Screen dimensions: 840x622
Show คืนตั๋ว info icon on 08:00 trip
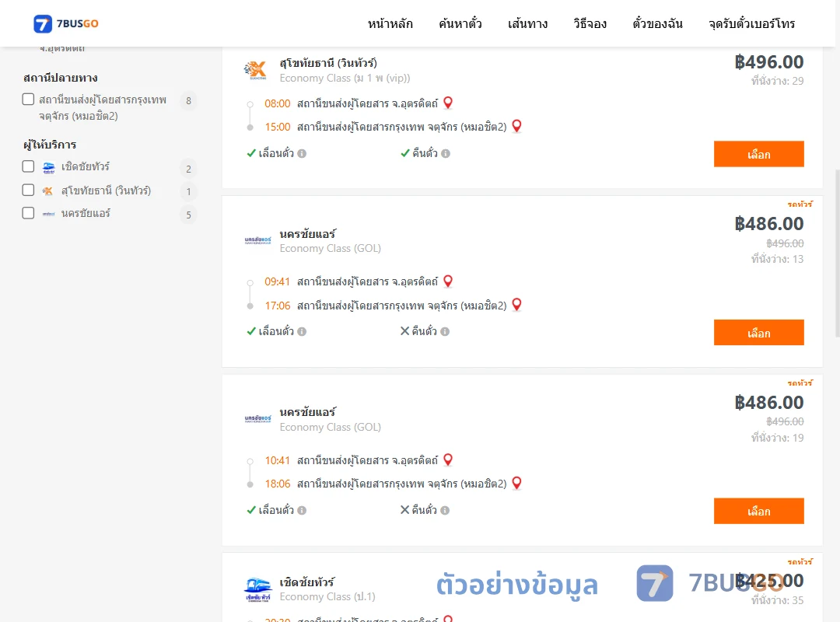[446, 154]
